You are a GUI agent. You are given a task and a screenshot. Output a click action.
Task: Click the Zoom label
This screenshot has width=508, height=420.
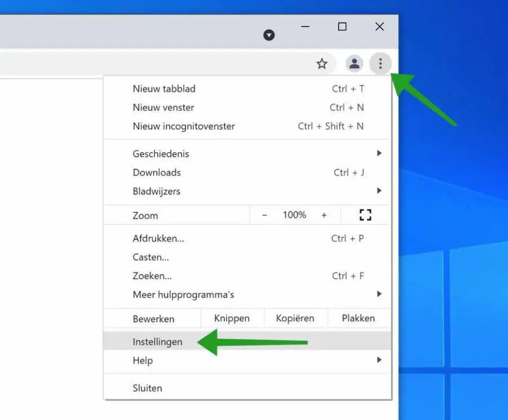(145, 216)
